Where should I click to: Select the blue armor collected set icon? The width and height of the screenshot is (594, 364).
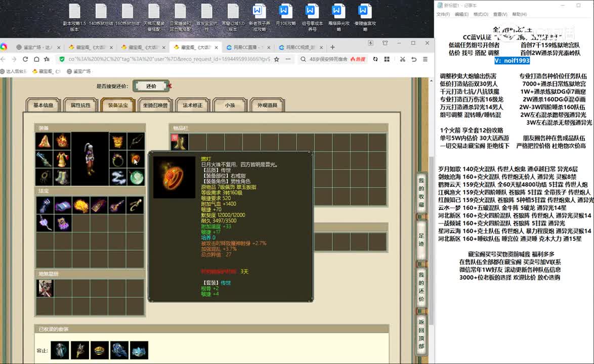119,350
